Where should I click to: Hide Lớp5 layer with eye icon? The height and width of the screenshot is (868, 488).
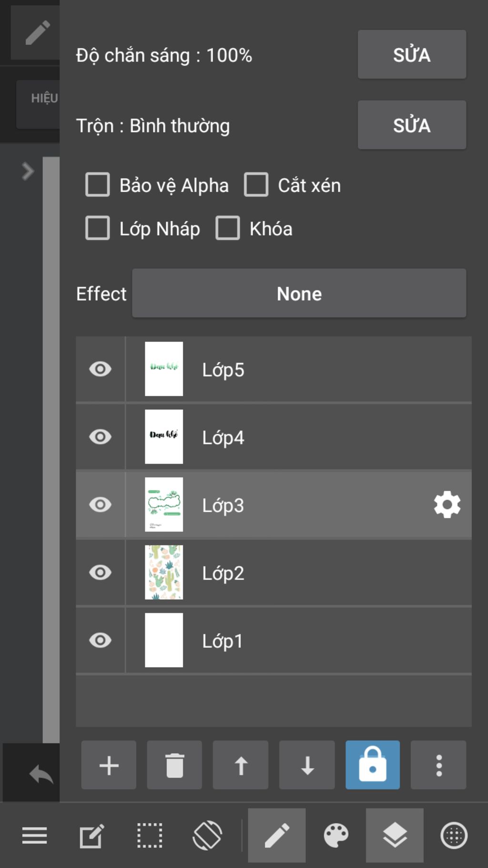click(101, 369)
